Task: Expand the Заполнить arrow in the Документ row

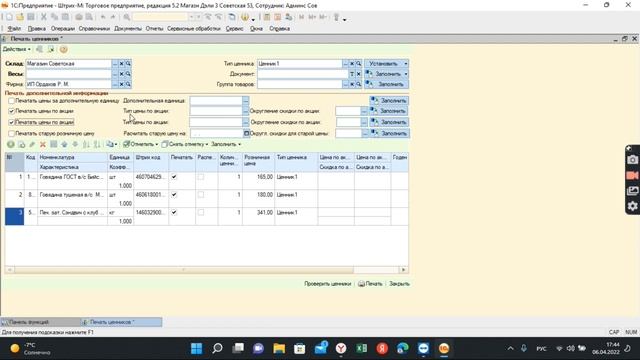Action: [x=406, y=74]
